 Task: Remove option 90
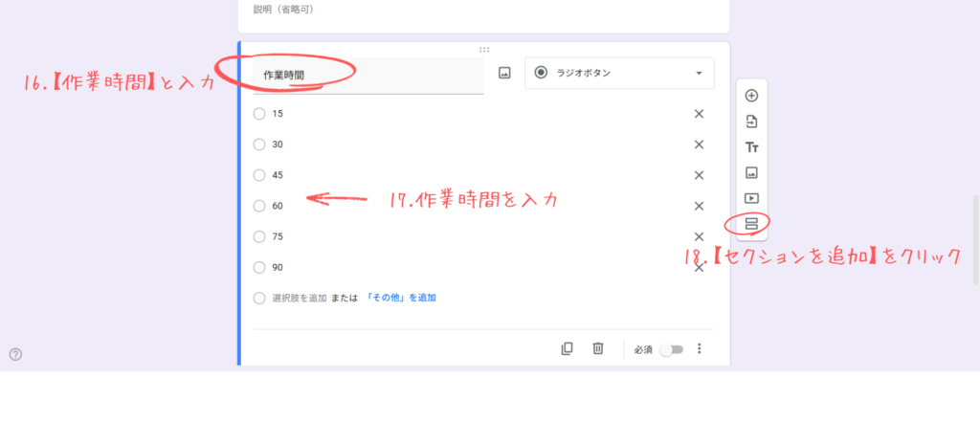pyautogui.click(x=700, y=267)
